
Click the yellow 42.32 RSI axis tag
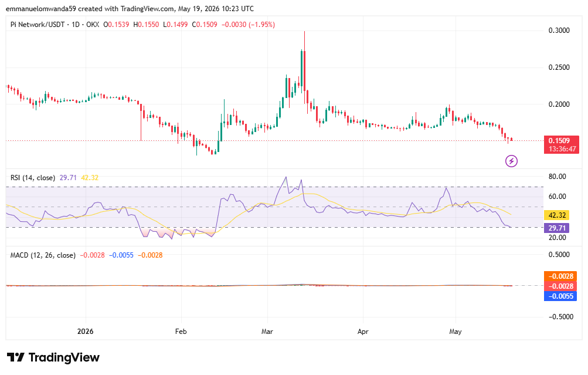click(557, 215)
